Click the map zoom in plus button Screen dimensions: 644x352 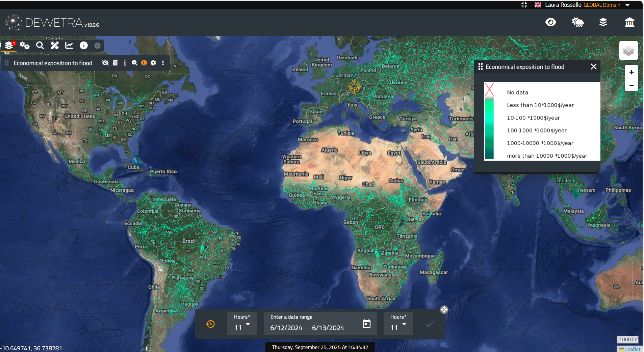[631, 72]
